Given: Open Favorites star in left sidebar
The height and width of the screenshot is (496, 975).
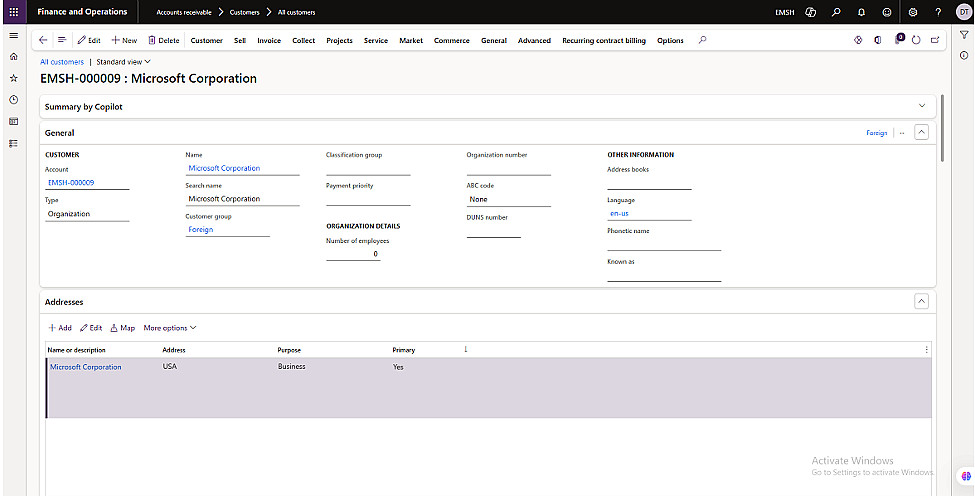Looking at the screenshot, I should tap(13, 78).
